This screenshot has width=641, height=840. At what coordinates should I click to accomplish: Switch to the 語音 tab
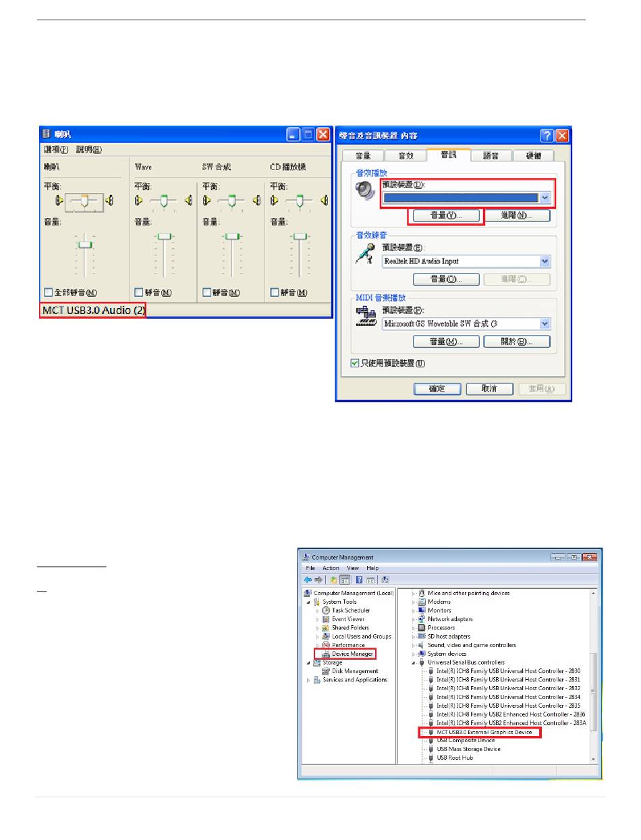point(491,156)
